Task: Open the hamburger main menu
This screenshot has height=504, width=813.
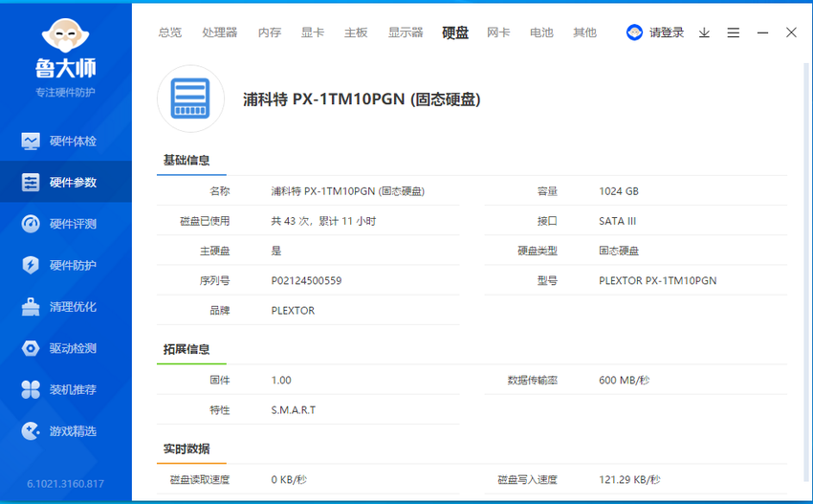Action: [x=734, y=33]
